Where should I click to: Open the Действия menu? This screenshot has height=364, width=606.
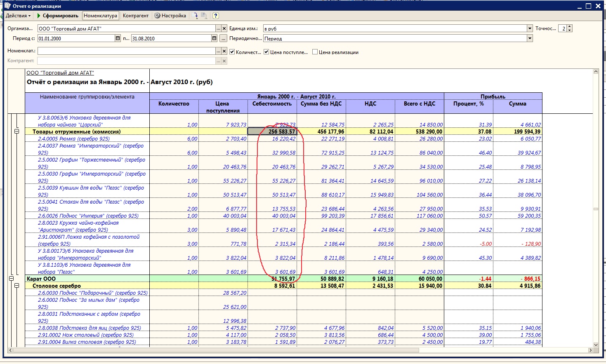coord(18,16)
